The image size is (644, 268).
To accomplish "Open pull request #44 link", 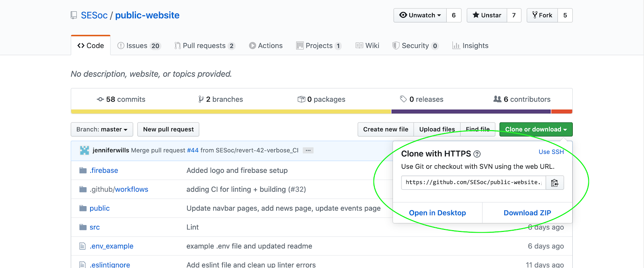I will (193, 150).
